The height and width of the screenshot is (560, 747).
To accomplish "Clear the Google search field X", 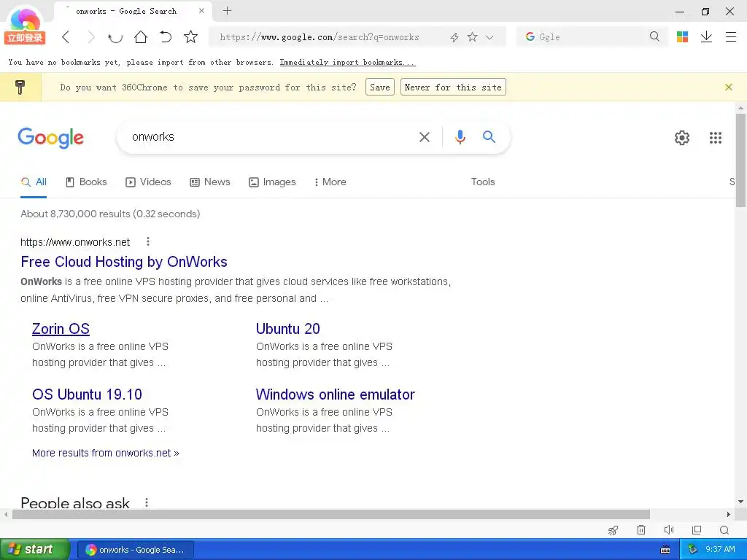I will point(424,137).
